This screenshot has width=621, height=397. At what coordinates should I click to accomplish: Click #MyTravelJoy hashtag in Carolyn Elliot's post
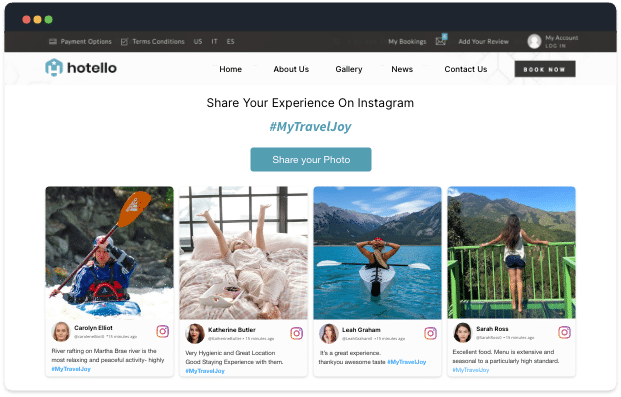click(x=71, y=369)
